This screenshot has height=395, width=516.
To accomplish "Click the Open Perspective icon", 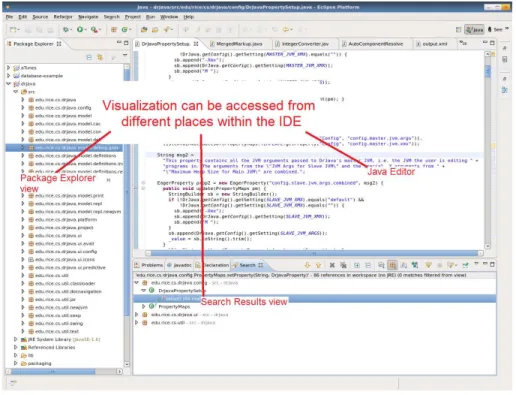I will point(459,30).
